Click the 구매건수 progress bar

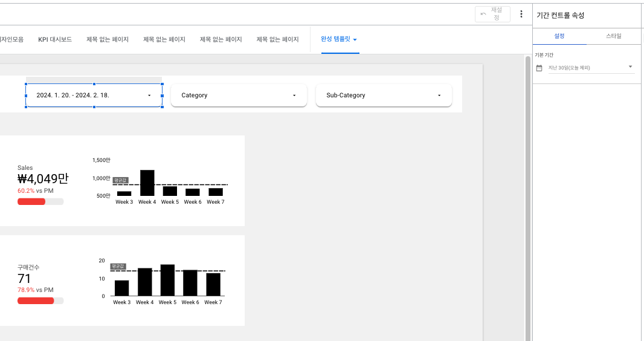coord(40,300)
